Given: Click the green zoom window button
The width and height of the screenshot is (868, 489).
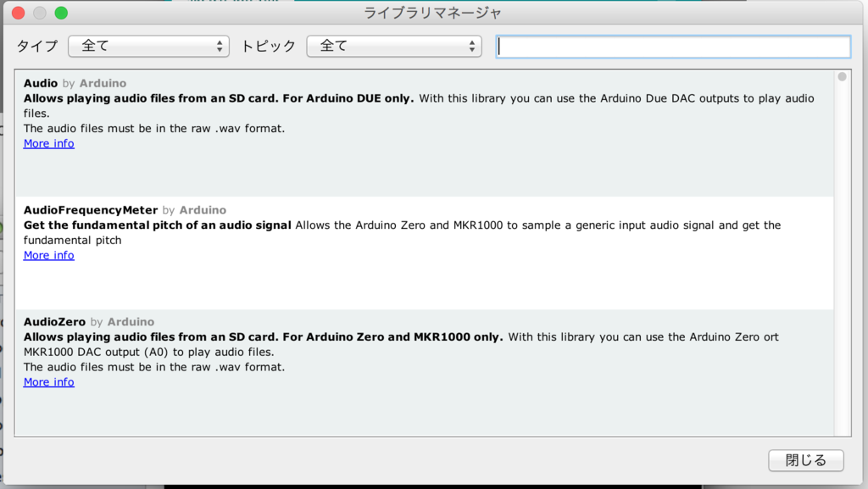Looking at the screenshot, I should (x=61, y=13).
